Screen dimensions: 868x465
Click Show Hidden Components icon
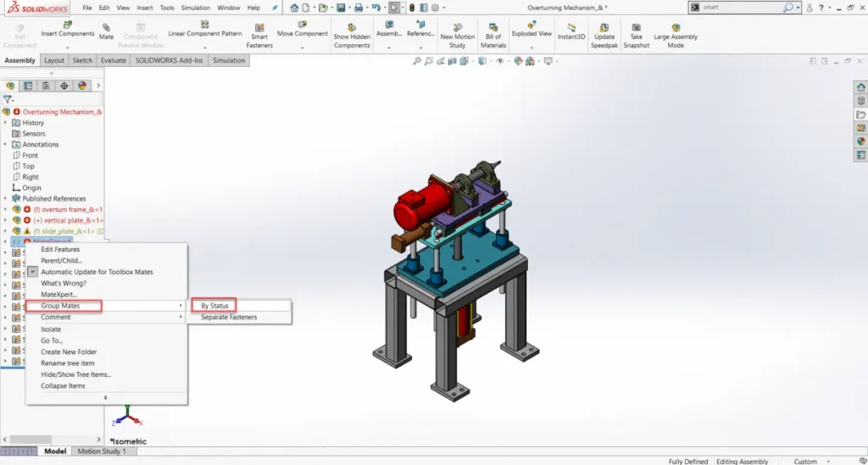tap(352, 27)
